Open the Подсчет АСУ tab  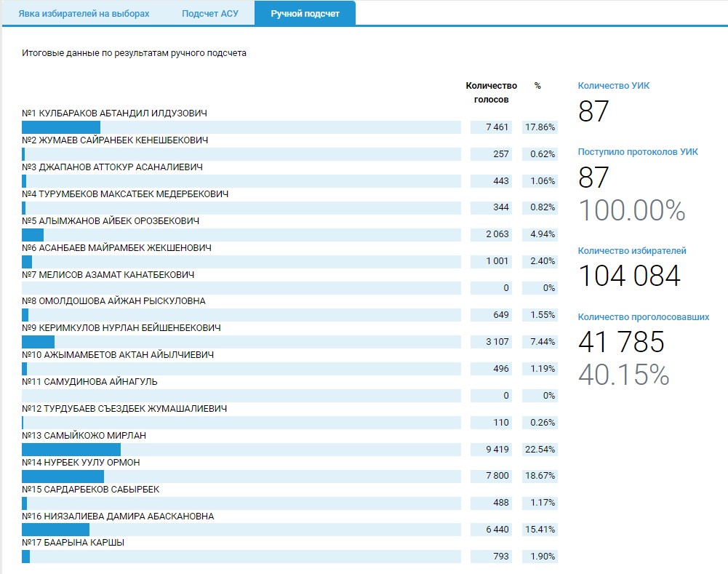209,14
